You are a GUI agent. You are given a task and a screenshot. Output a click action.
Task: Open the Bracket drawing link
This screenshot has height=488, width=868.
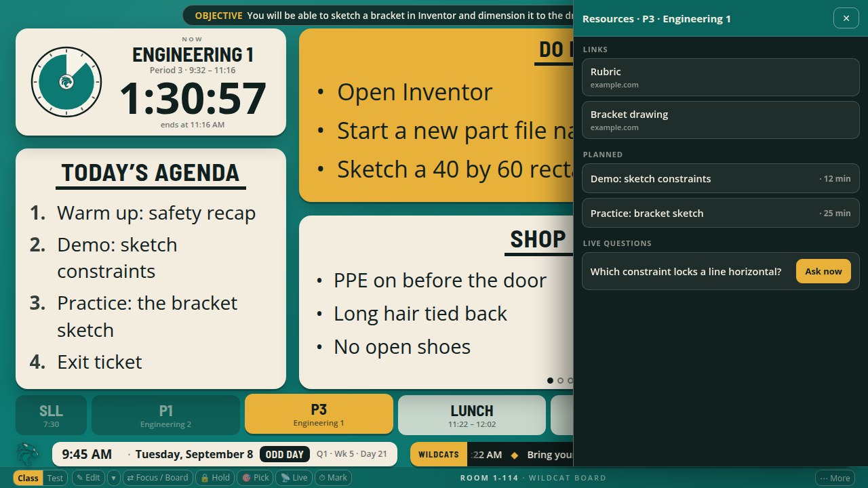[x=721, y=120]
